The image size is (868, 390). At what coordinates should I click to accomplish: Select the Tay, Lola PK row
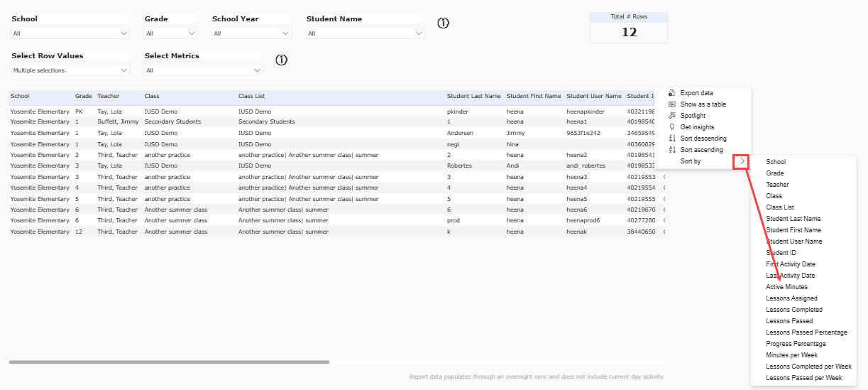[336, 112]
